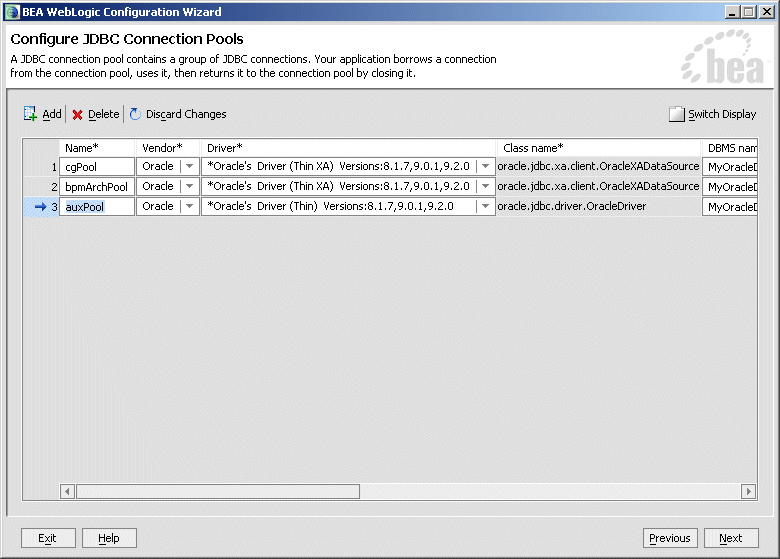Click the DBMS name column header
The width and height of the screenshot is (780, 559).
[x=730, y=148]
